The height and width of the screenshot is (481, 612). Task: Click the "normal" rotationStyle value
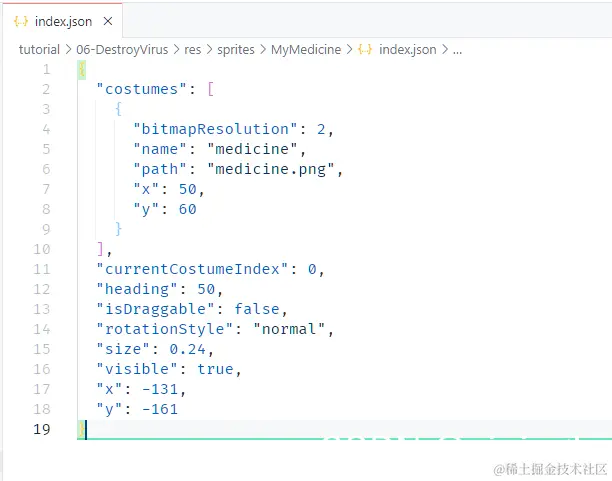(289, 329)
